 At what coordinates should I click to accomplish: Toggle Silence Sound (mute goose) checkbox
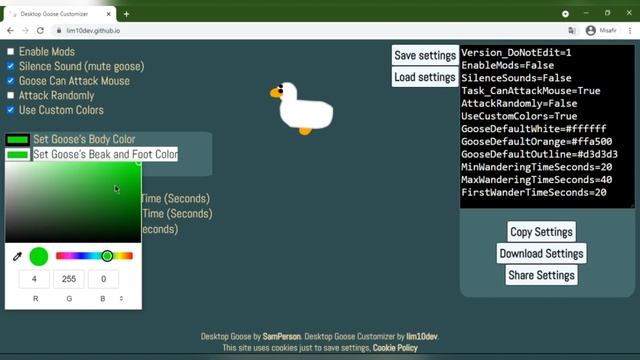[x=11, y=66]
